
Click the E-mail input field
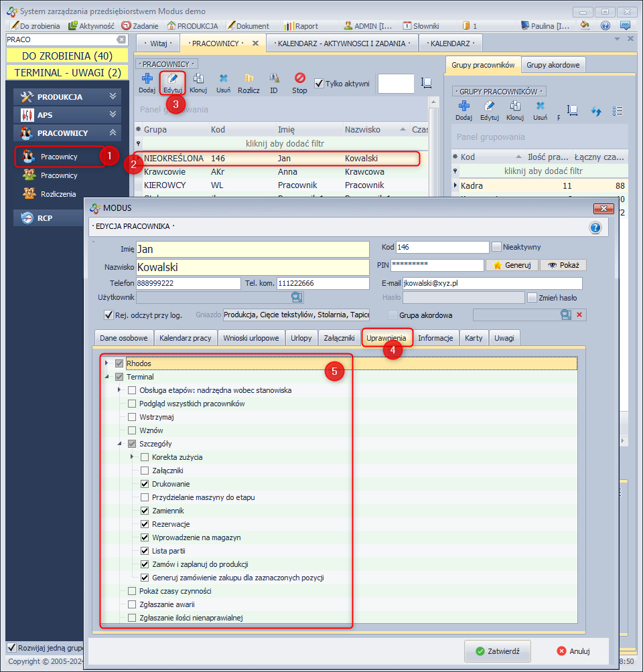[x=491, y=283]
